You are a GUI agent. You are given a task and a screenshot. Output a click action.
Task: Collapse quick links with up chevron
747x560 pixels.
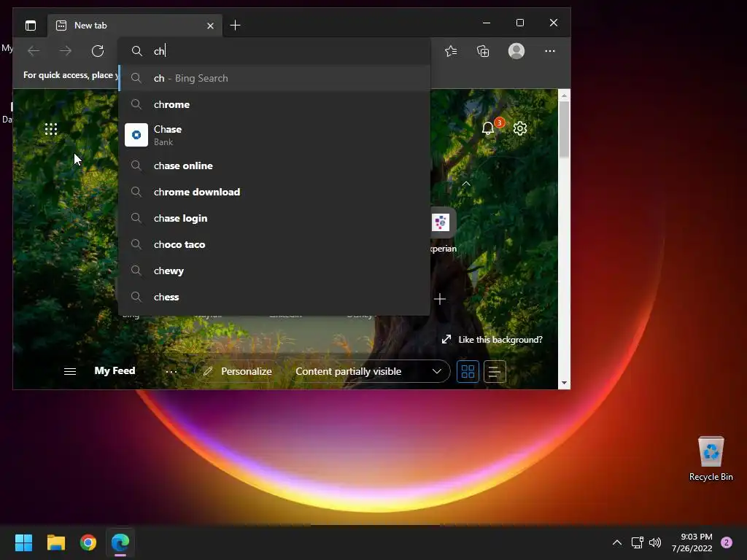tap(466, 184)
